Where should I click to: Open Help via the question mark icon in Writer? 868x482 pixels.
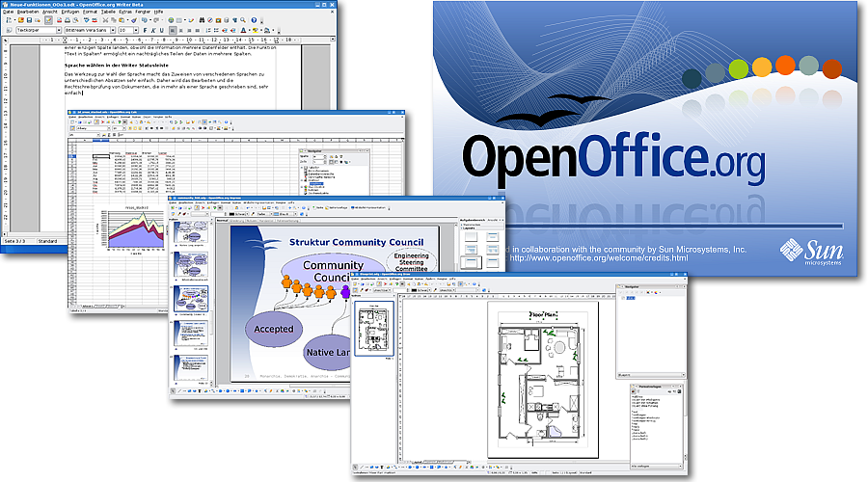click(254, 20)
